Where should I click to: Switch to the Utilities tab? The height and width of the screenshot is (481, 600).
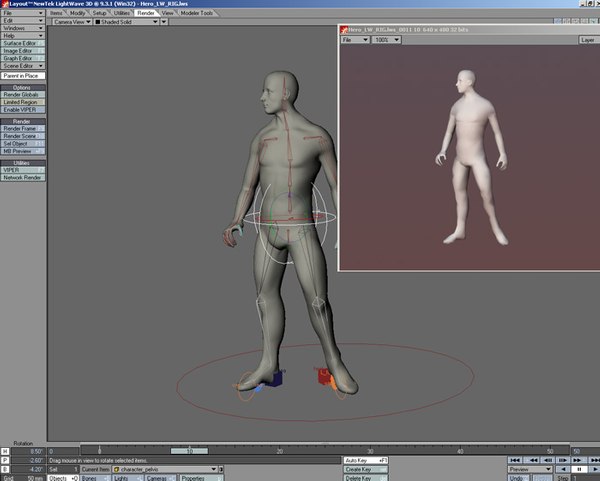coord(122,13)
